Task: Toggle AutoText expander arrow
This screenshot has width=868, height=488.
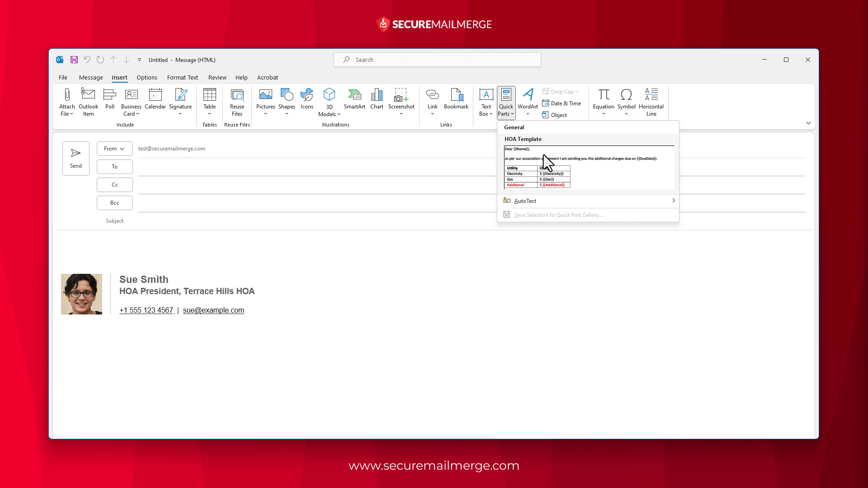Action: (673, 201)
